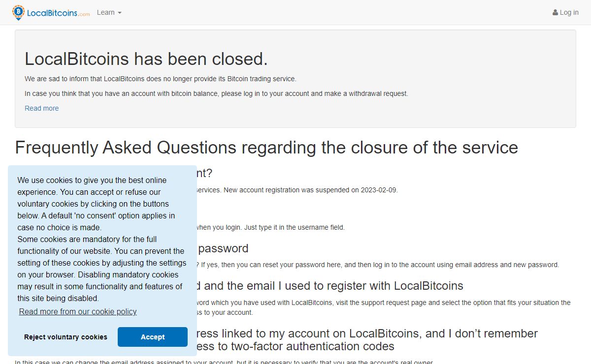This screenshot has width=591, height=364.
Task: Open Read more under the closure notice
Action: (x=41, y=108)
